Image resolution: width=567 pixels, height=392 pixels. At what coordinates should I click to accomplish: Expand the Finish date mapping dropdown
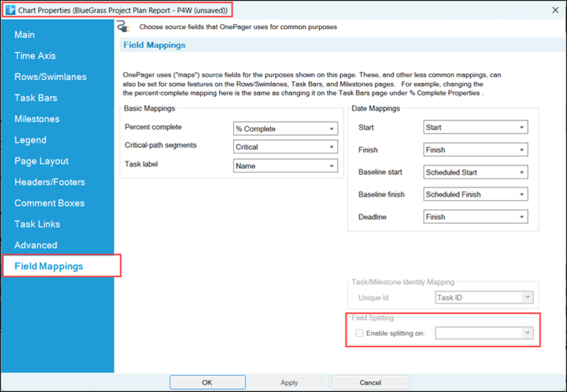click(476, 150)
